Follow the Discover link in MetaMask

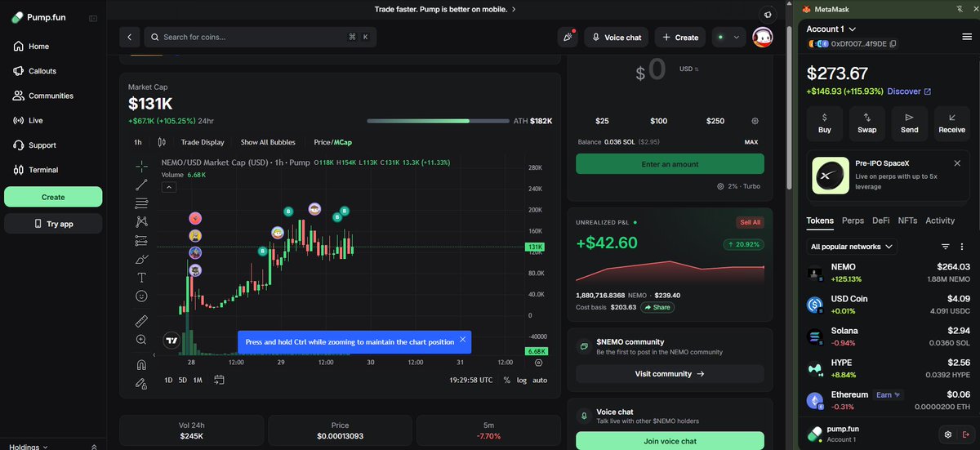pos(909,91)
